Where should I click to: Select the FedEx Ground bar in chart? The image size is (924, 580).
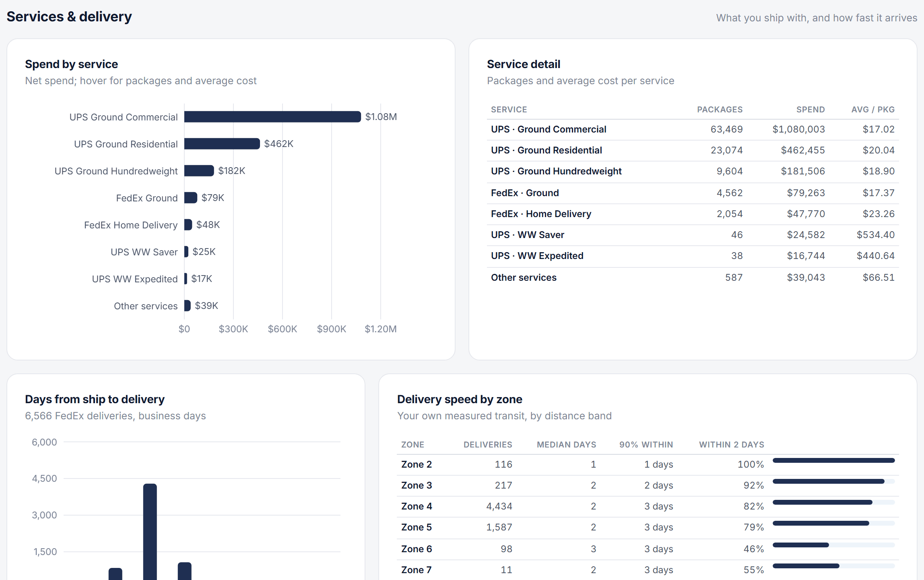tap(191, 198)
